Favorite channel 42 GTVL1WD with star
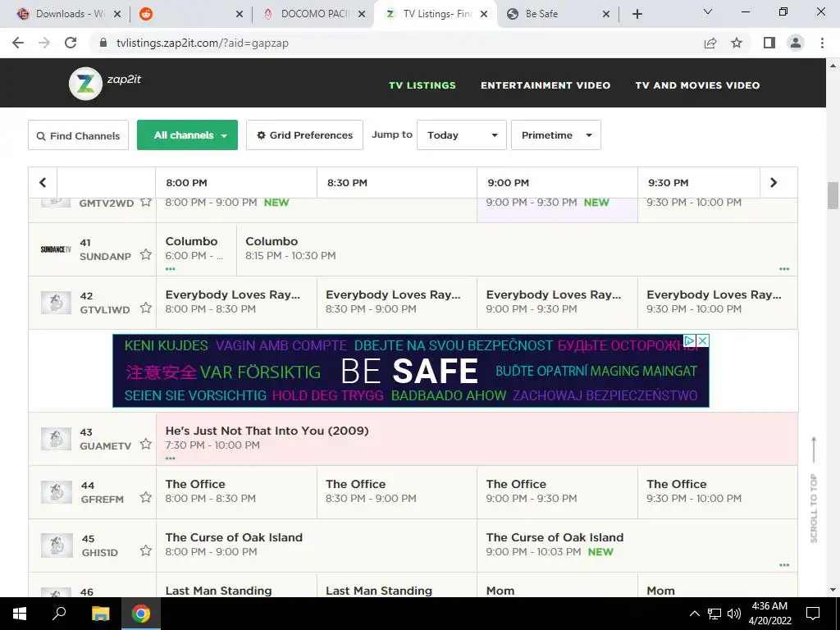Image resolution: width=840 pixels, height=630 pixels. tap(146, 308)
